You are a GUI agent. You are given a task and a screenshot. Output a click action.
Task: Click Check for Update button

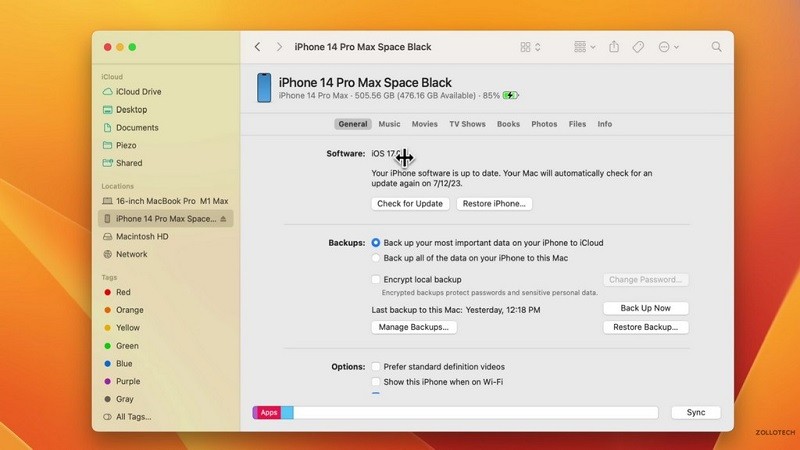410,204
